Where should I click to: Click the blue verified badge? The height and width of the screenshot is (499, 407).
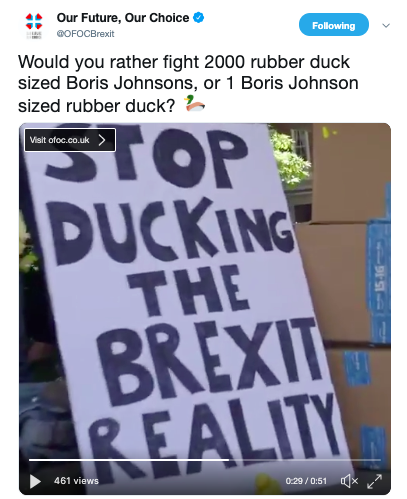coord(199,17)
